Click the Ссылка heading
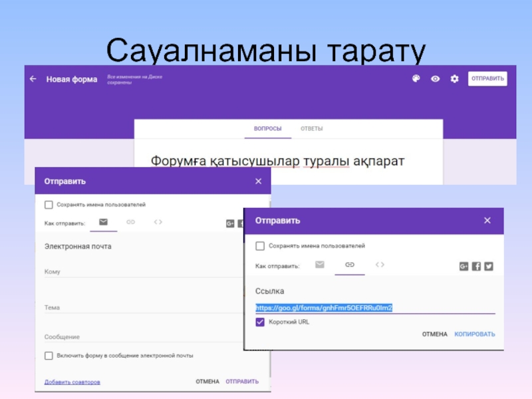The height and width of the screenshot is (399, 532). 269,291
